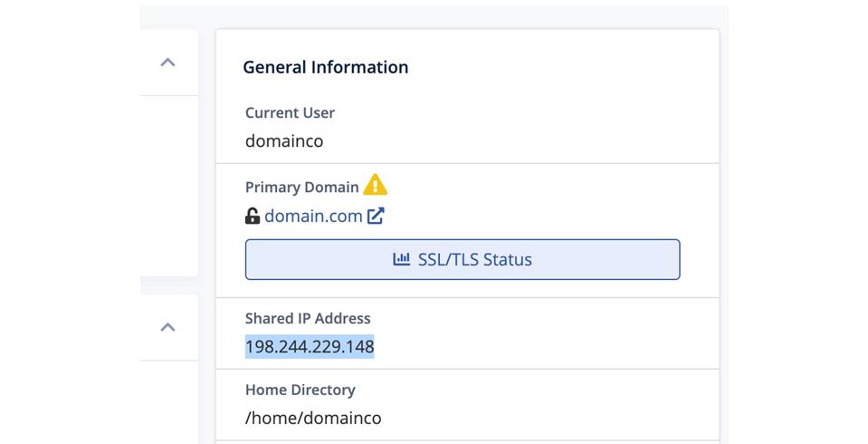This screenshot has height=444, width=868.
Task: Click the open padlock icon before domain.com
Action: pos(253,217)
